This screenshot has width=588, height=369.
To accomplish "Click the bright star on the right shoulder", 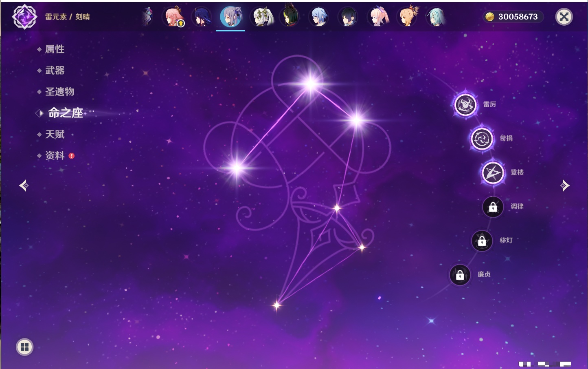I will pos(357,120).
